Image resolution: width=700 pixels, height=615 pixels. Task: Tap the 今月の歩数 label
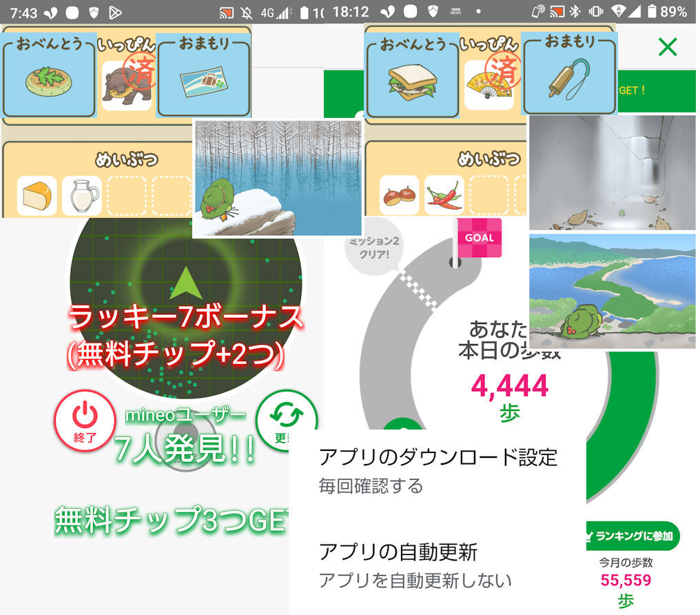[x=626, y=563]
